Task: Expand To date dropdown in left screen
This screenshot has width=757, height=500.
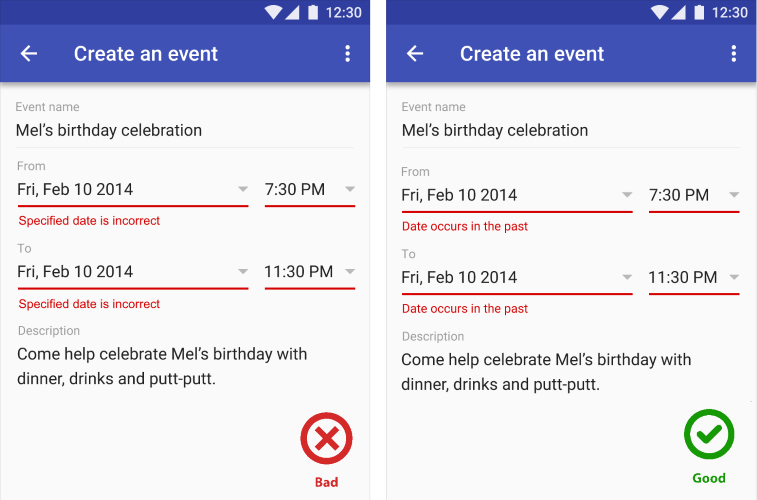Action: 243,271
